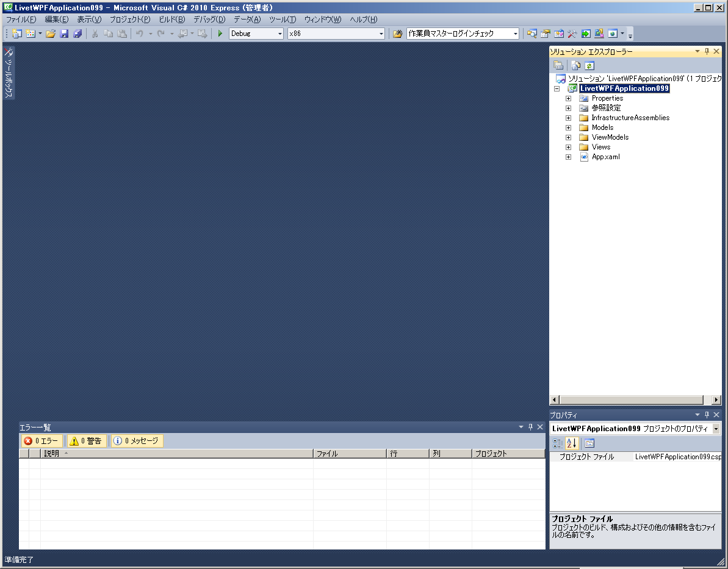This screenshot has width=728, height=569.
Task: Click the globe window toolbar icon
Action: (613, 34)
